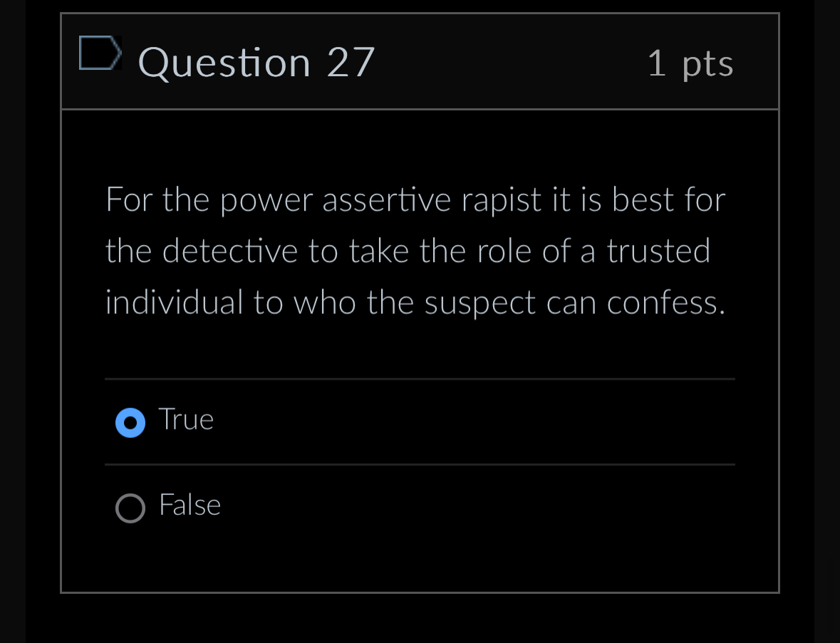Click the 1 pts label
This screenshot has width=840, height=643.
click(690, 63)
